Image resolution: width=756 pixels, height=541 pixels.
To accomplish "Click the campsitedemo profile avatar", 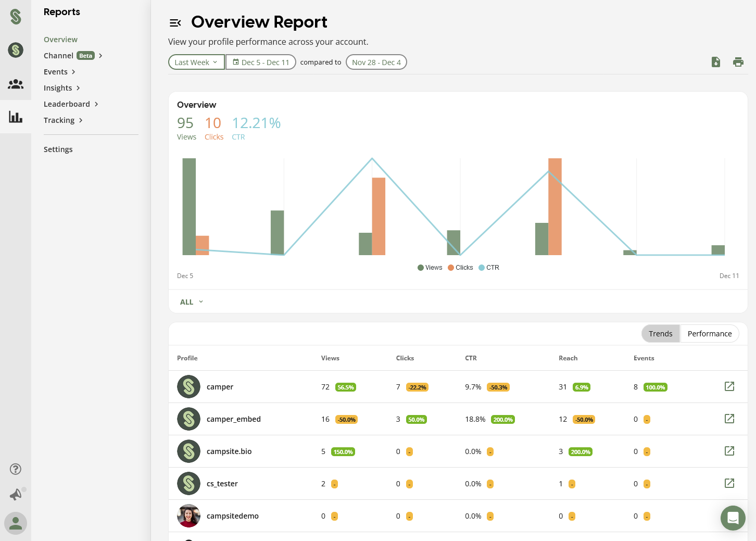I will coord(188,515).
